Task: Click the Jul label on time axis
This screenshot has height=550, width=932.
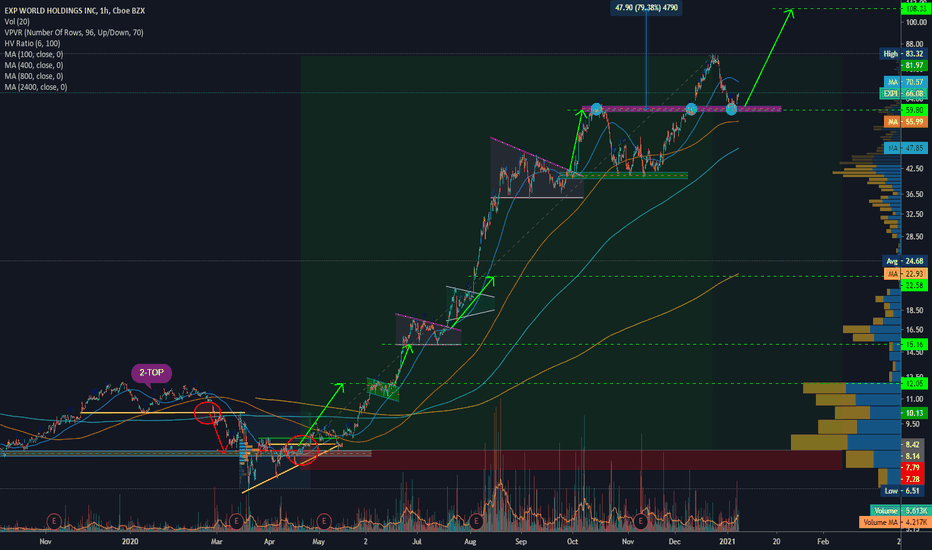Action: pyautogui.click(x=417, y=541)
